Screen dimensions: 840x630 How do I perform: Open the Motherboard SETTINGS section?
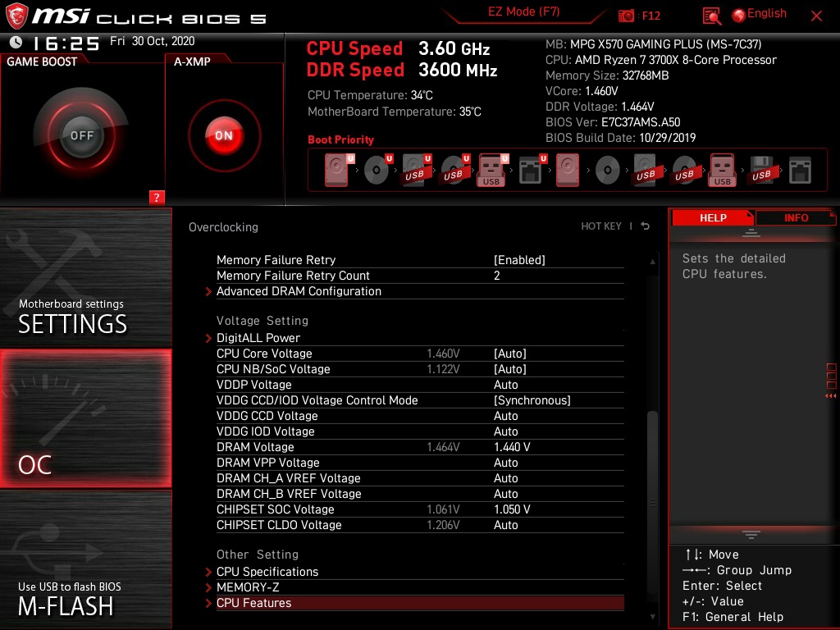[85, 277]
